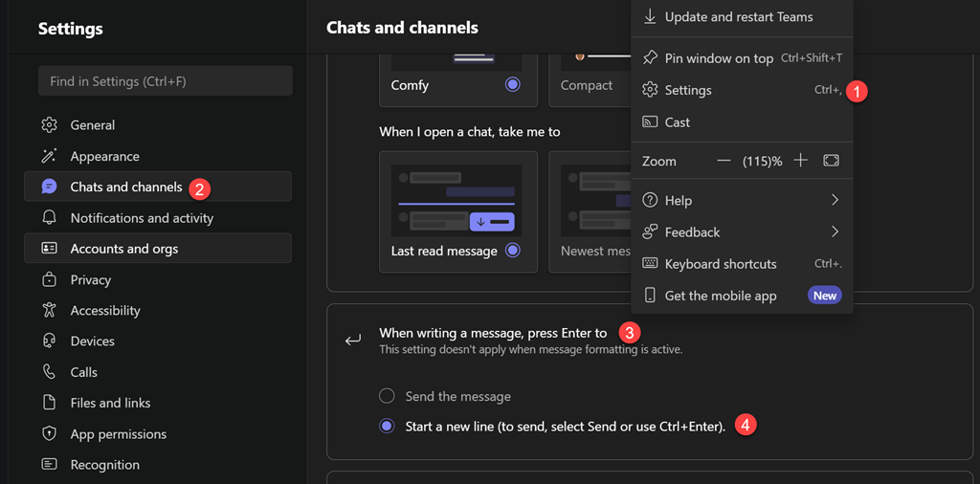This screenshot has width=980, height=484.
Task: Increase zoom with the plus button
Action: point(801,161)
